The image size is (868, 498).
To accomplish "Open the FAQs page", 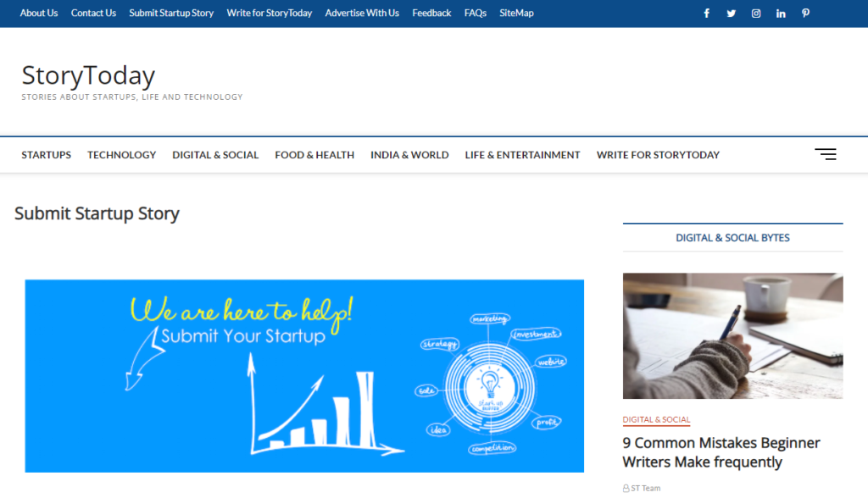I will tap(476, 14).
